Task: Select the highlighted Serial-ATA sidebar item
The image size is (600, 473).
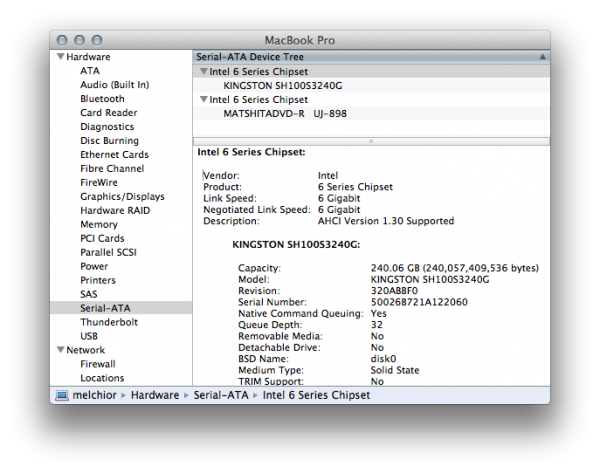Action: [x=121, y=308]
